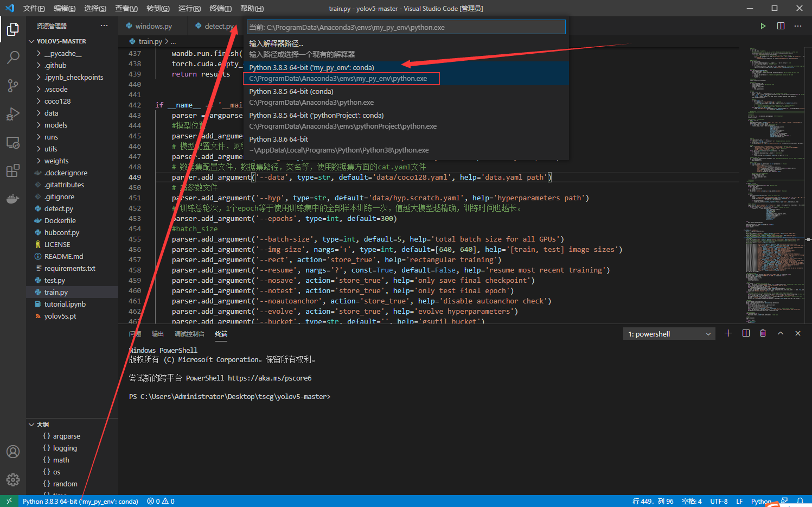Screen dimensions: 812x507
Task: Select argparse in the outline
Action: (x=72, y=436)
